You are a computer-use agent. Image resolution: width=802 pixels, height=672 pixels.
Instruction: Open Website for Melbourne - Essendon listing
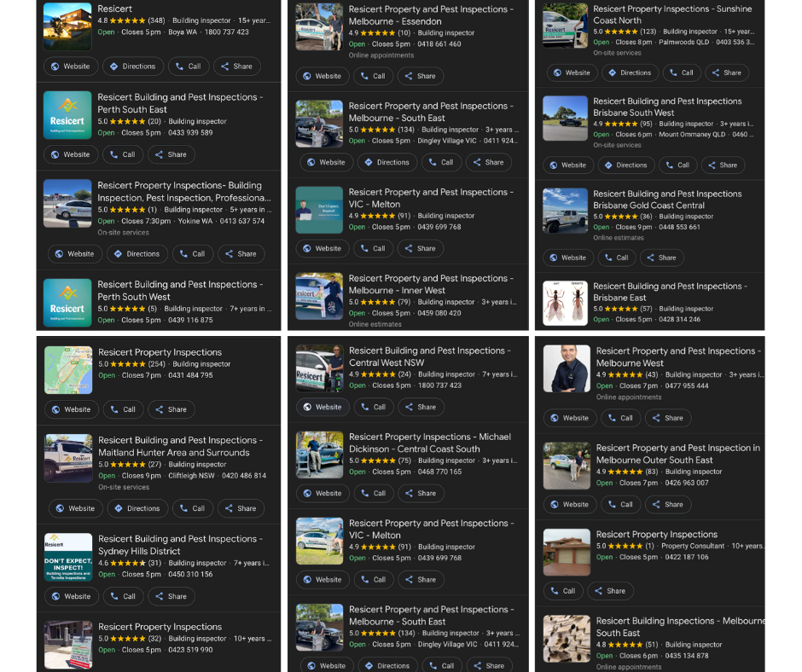(x=321, y=76)
